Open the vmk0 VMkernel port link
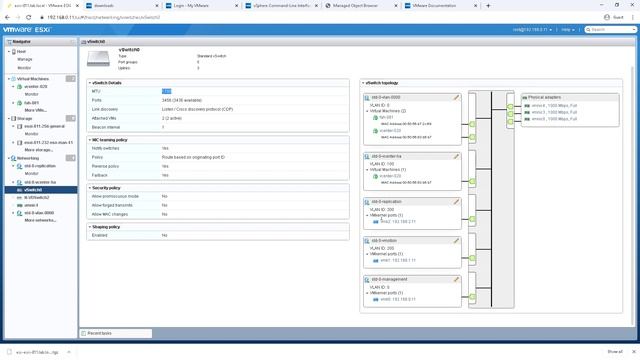Screen dimensions: 640x360 398,300
